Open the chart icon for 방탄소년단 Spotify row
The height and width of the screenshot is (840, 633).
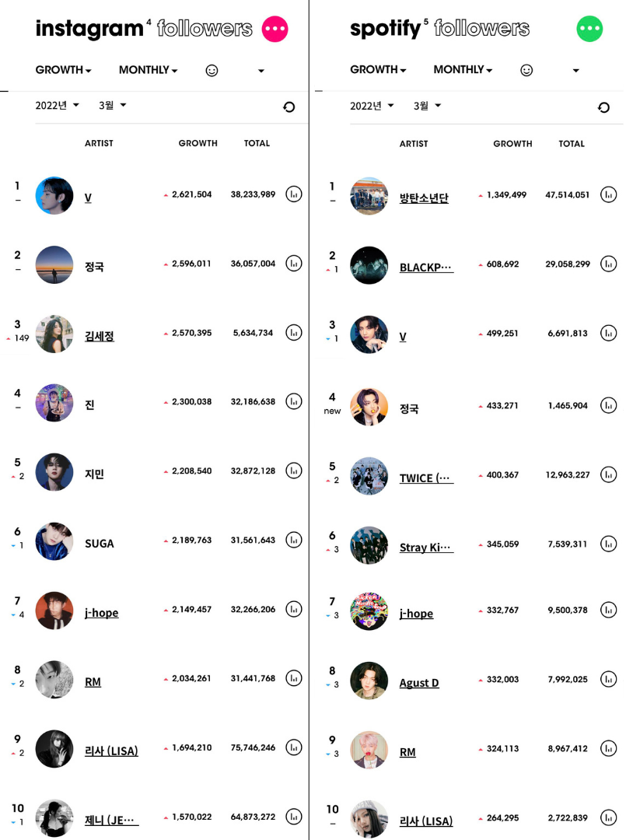tap(609, 194)
